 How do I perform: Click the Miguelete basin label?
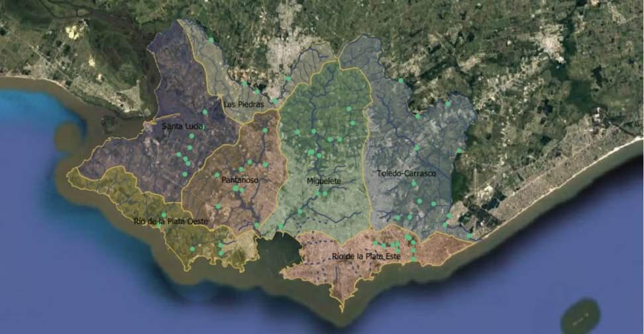pyautogui.click(x=324, y=181)
